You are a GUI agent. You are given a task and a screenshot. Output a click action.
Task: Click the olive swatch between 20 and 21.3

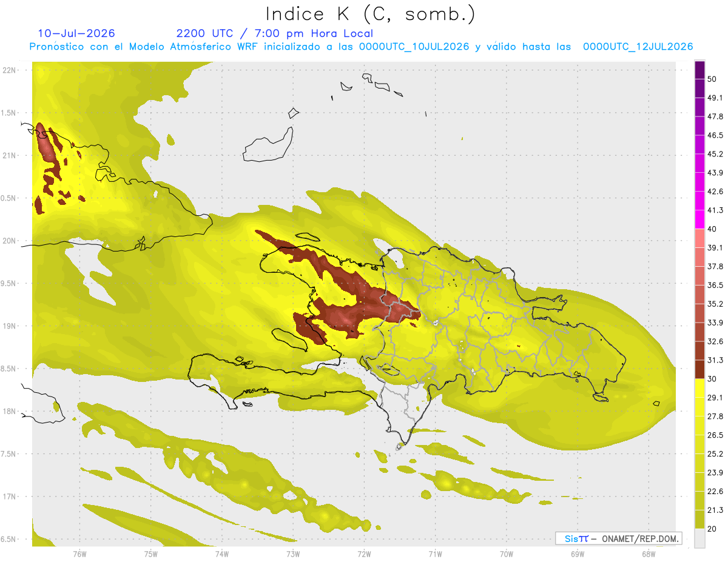(699, 519)
